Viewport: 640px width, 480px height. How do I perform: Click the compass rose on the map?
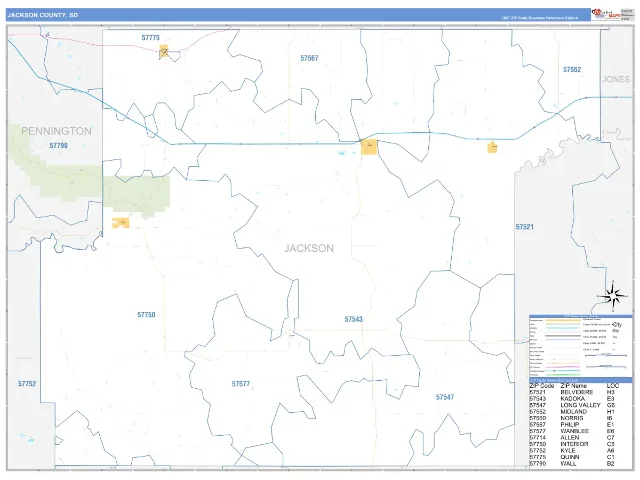(x=613, y=296)
